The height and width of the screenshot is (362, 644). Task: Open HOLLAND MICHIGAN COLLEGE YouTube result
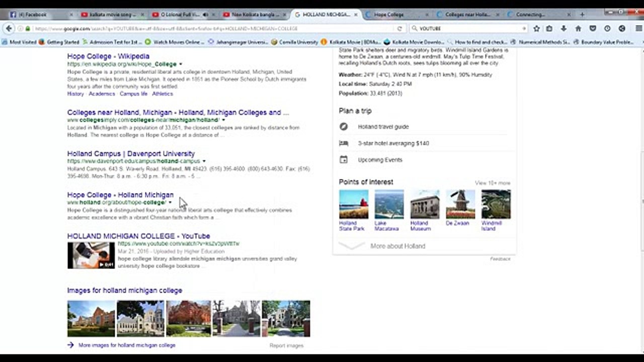(138, 236)
